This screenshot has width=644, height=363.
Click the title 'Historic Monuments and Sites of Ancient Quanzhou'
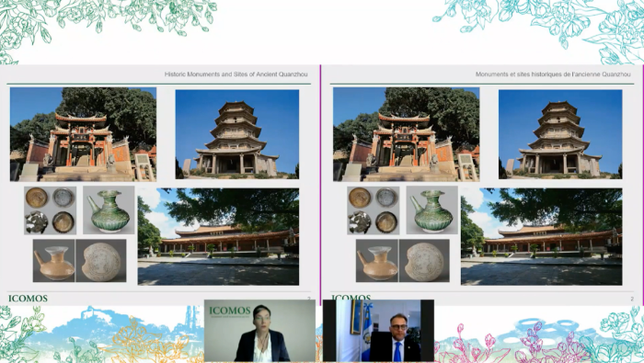[x=236, y=74]
